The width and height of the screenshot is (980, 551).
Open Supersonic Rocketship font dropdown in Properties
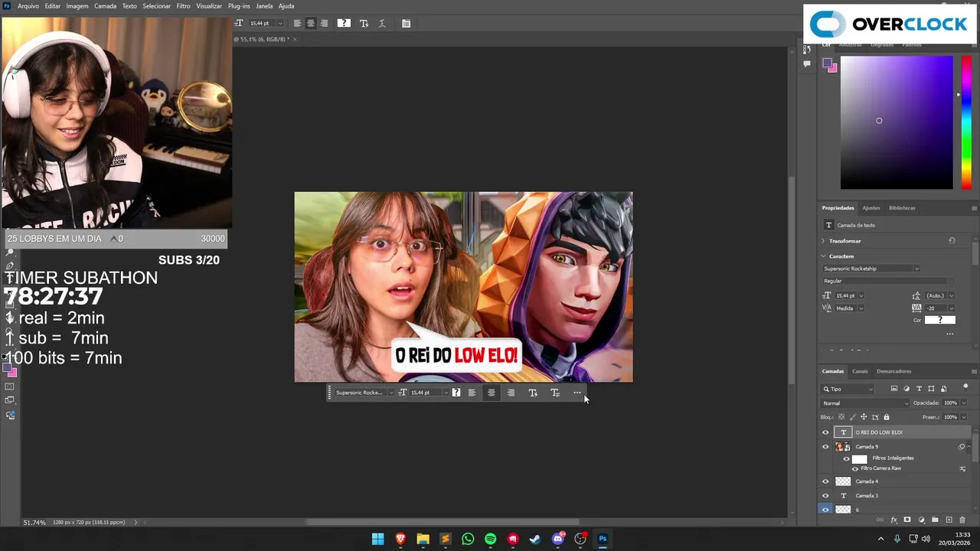(916, 269)
